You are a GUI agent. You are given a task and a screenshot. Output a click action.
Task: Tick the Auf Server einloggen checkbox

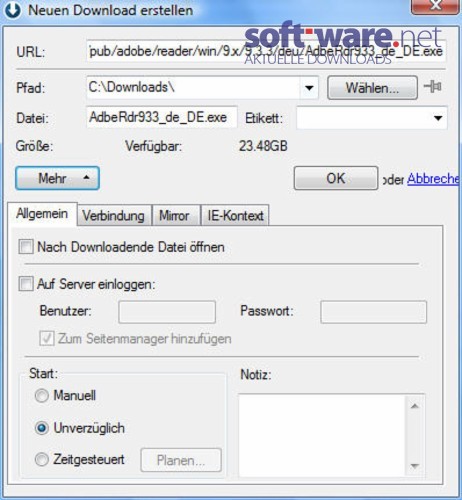(26, 284)
